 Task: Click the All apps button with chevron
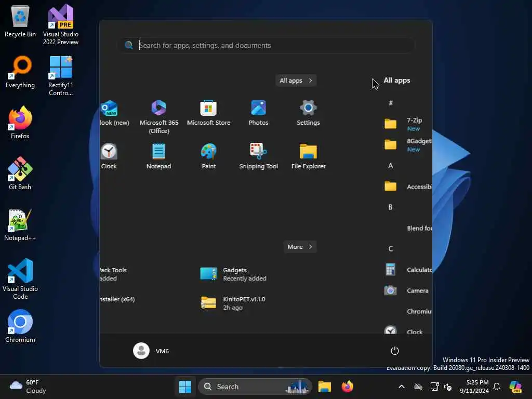click(x=296, y=81)
